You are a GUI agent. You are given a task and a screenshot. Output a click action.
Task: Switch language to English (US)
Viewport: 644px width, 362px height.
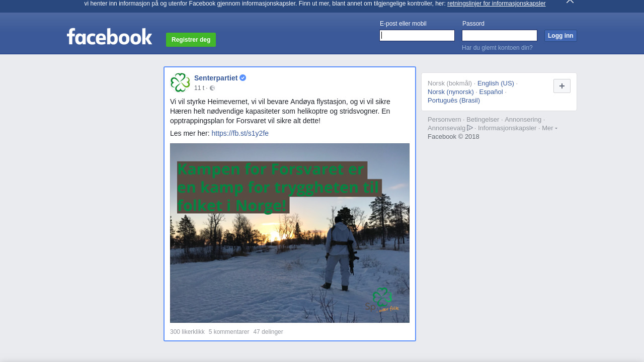click(x=496, y=83)
